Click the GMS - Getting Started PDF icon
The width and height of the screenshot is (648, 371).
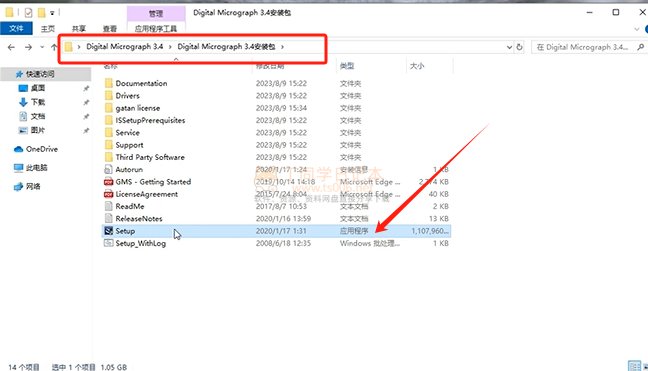(109, 182)
